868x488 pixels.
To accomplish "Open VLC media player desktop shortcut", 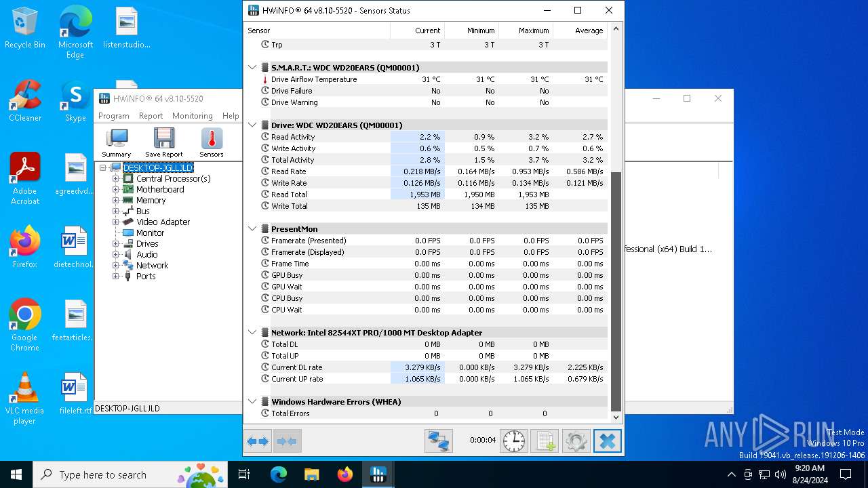I will point(25,399).
